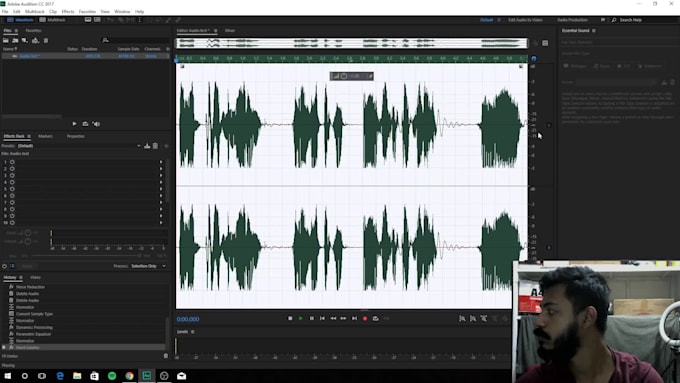Open the Multitrack menu

click(x=35, y=12)
